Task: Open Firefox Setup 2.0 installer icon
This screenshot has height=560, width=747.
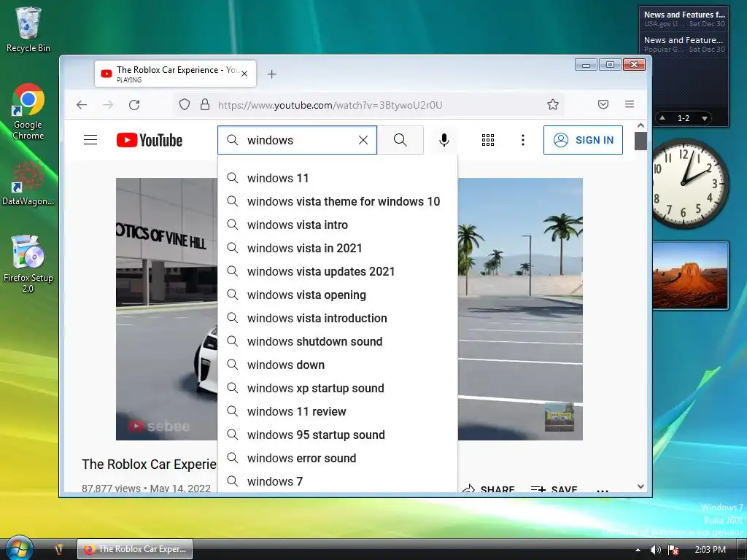Action: click(x=28, y=263)
